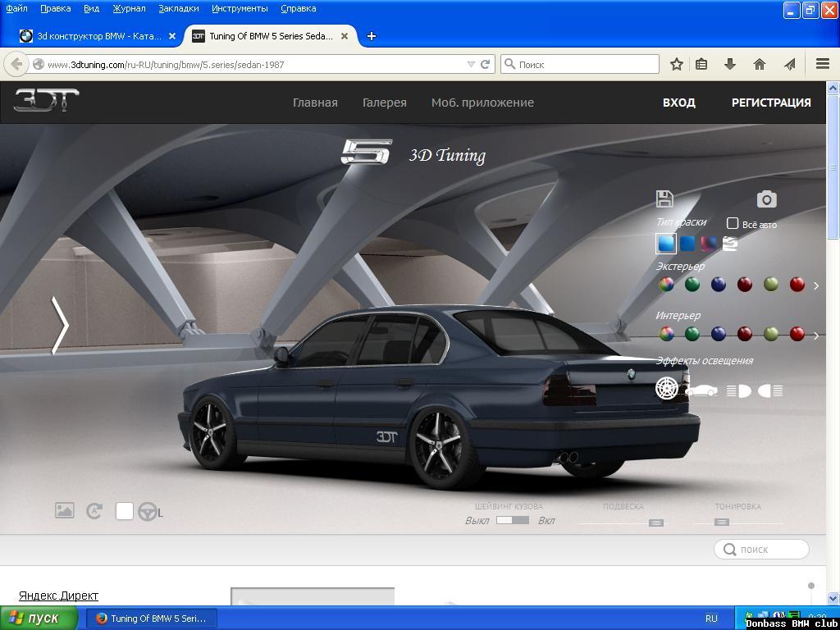Take a screenshot with the camera icon
Image resolution: width=840 pixels, height=630 pixels.
pos(765,199)
